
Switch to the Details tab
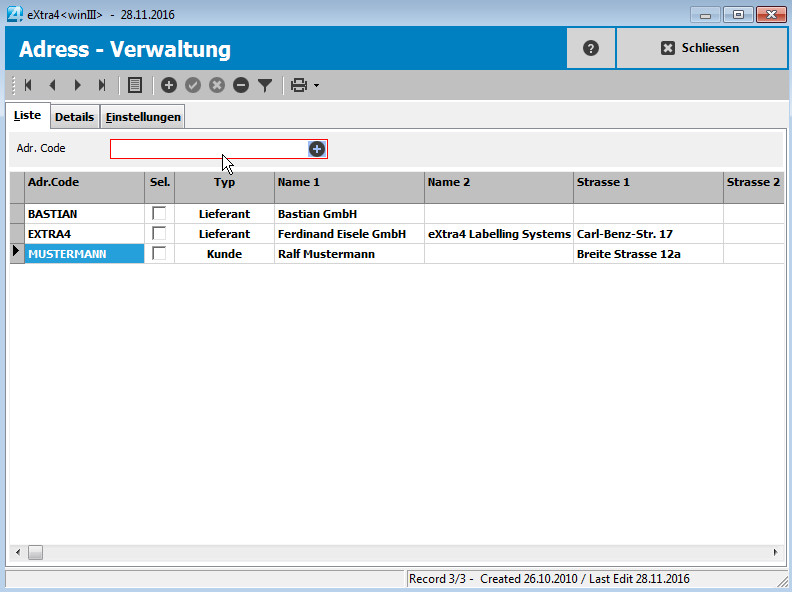(74, 117)
